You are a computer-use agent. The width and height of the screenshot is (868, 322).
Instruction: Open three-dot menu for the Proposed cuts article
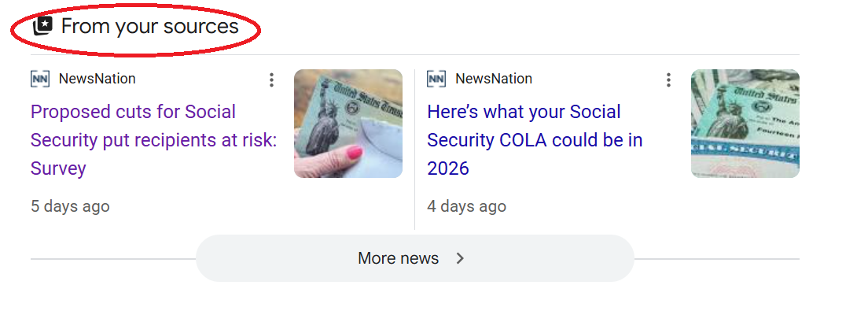tap(271, 80)
